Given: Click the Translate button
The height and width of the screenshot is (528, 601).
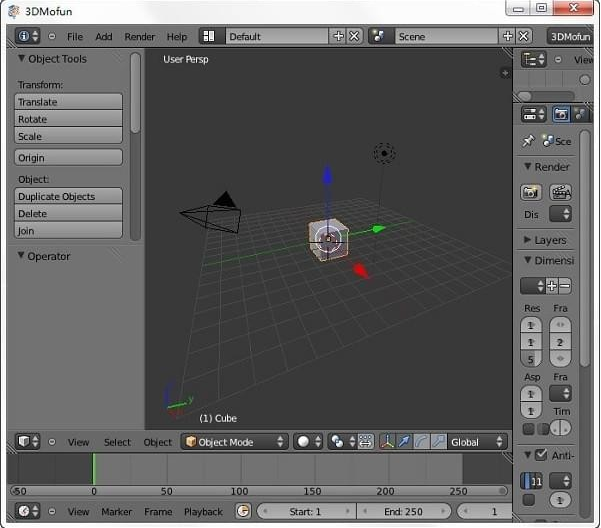Looking at the screenshot, I should tap(68, 102).
